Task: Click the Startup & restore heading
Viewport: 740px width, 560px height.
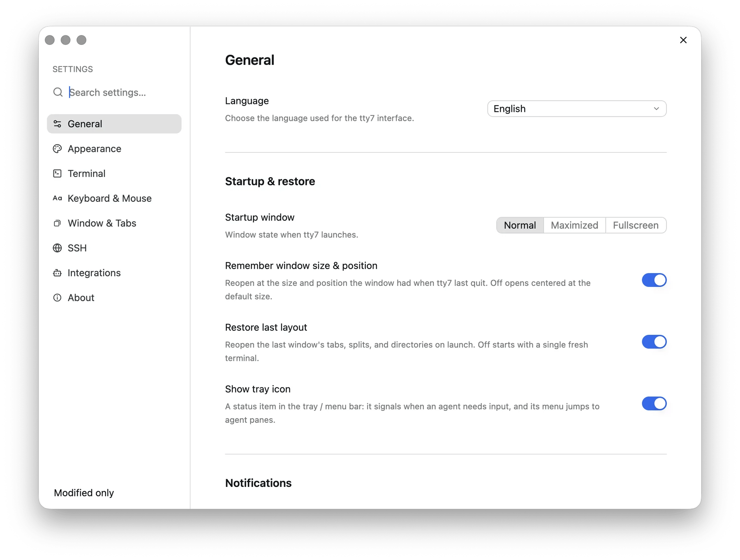Action: [270, 181]
